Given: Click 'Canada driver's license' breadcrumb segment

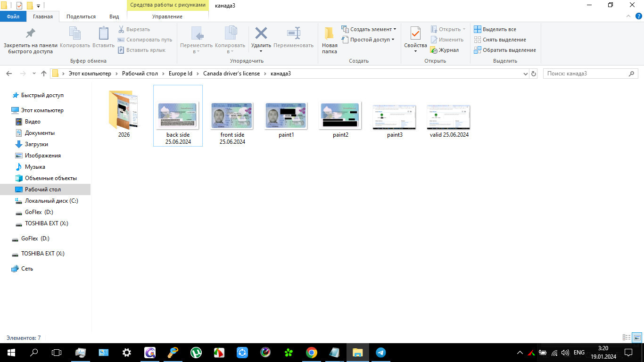Looking at the screenshot, I should [231, 74].
